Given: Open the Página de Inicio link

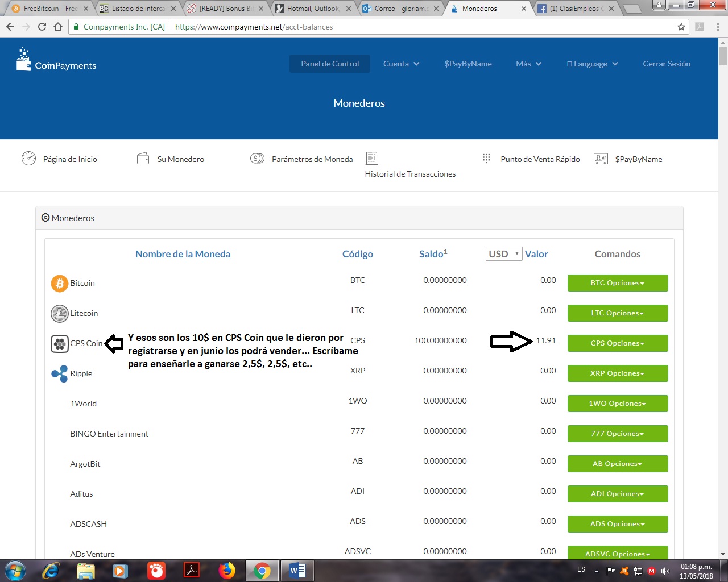Looking at the screenshot, I should pyautogui.click(x=70, y=159).
